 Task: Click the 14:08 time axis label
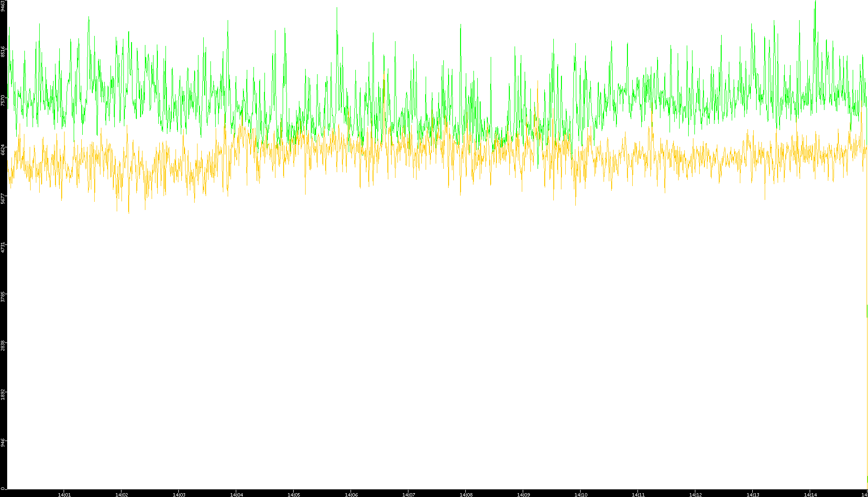pos(466,494)
